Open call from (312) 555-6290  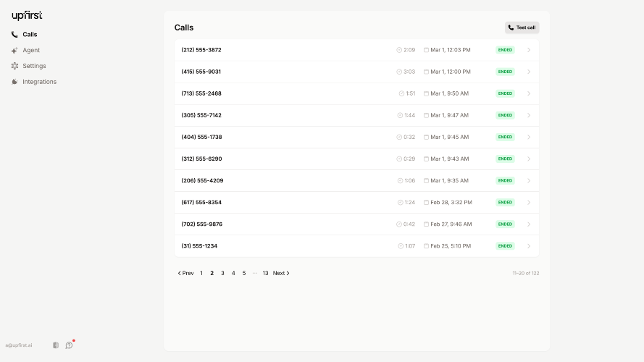tap(356, 159)
